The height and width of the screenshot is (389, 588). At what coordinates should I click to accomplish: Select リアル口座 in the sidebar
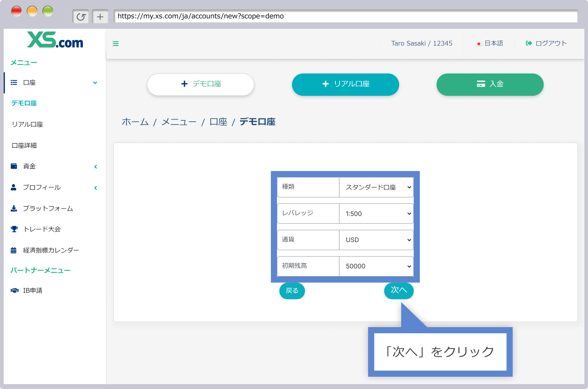pos(27,124)
